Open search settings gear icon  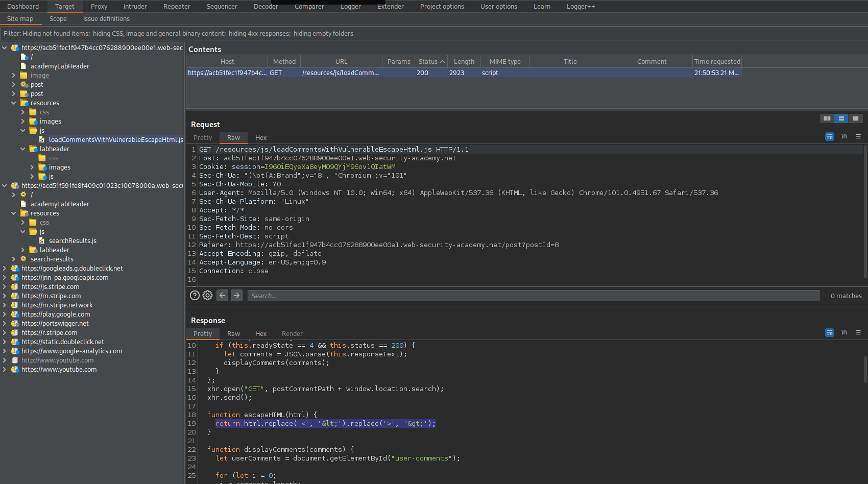point(207,295)
